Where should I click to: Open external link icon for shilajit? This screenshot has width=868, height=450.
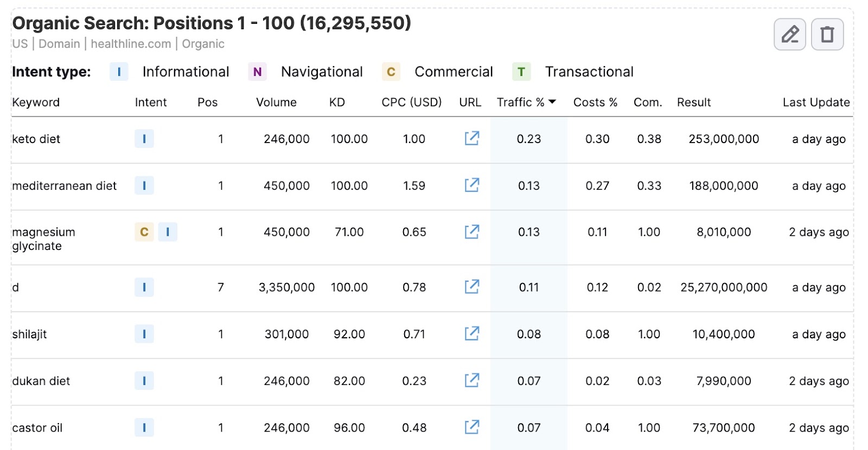pos(471,333)
